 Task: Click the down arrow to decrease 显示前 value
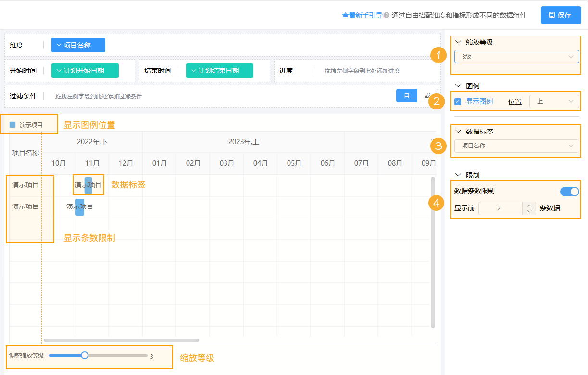click(x=528, y=210)
